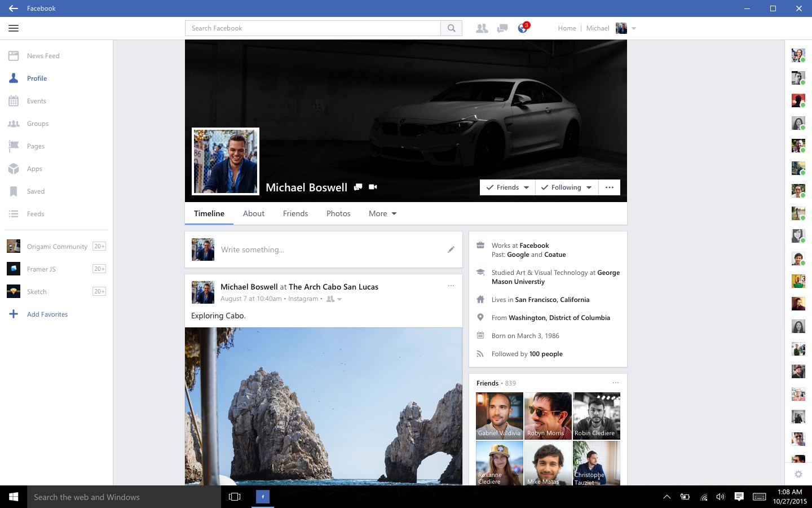Screen dimensions: 812x508
Task: Start a video call from Michael's profile
Action: pos(373,186)
